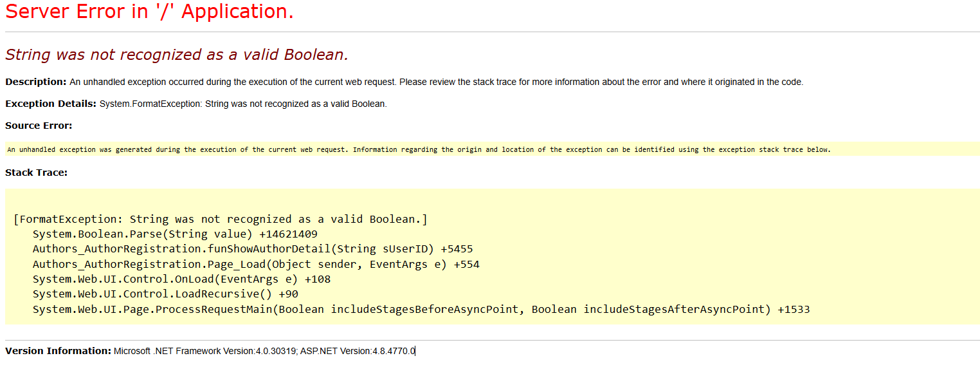Click the System.Web.UI.Control.LoadRecursive line
The height and width of the screenshot is (385, 980).
[x=165, y=294]
